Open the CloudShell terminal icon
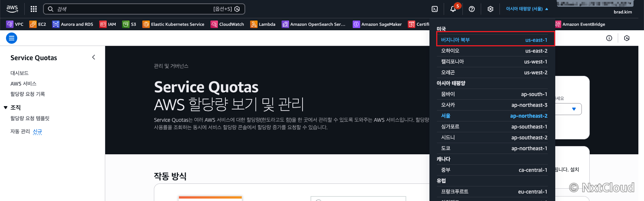Viewport: 644px width, 201px height. (x=435, y=9)
